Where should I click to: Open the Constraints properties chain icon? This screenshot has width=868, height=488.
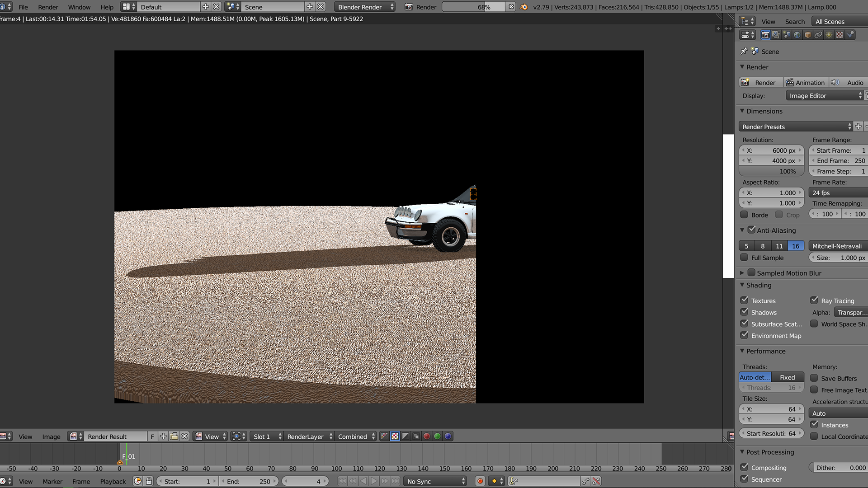click(x=818, y=35)
